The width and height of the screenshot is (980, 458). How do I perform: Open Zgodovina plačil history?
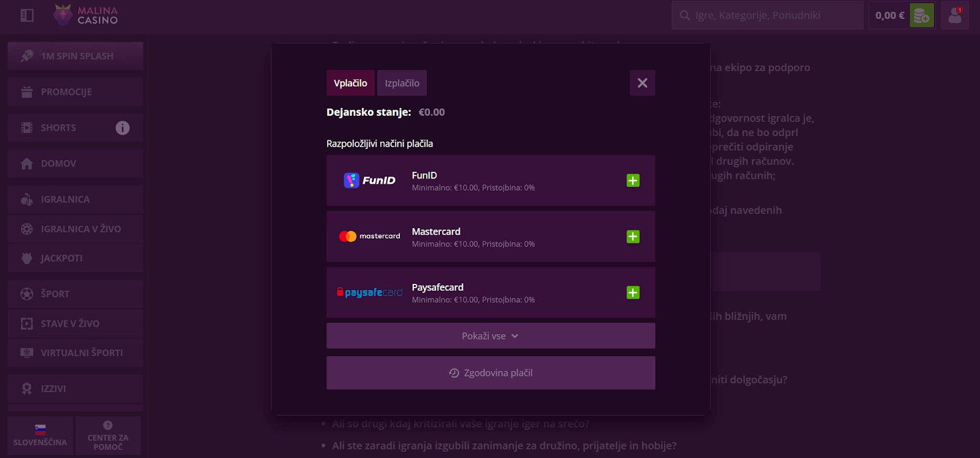[491, 373]
